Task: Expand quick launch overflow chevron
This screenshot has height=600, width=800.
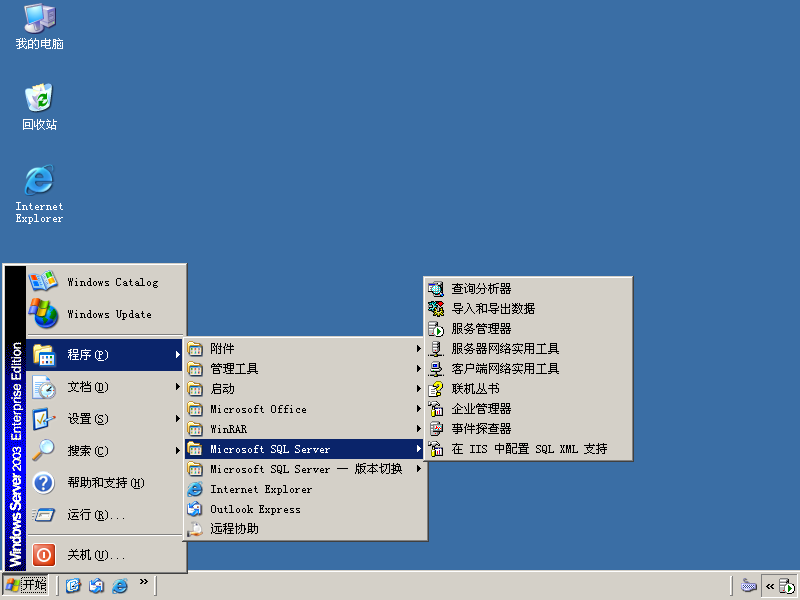Action: pyautogui.click(x=143, y=582)
